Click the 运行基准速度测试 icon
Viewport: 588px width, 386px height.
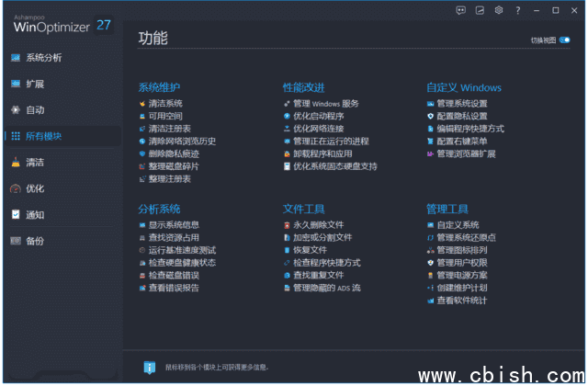pyautogui.click(x=142, y=250)
